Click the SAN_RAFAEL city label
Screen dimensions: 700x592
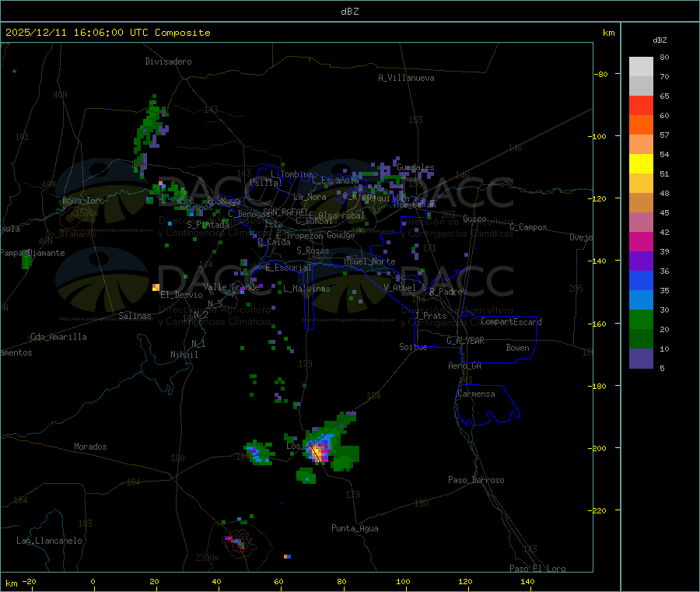[285, 212]
